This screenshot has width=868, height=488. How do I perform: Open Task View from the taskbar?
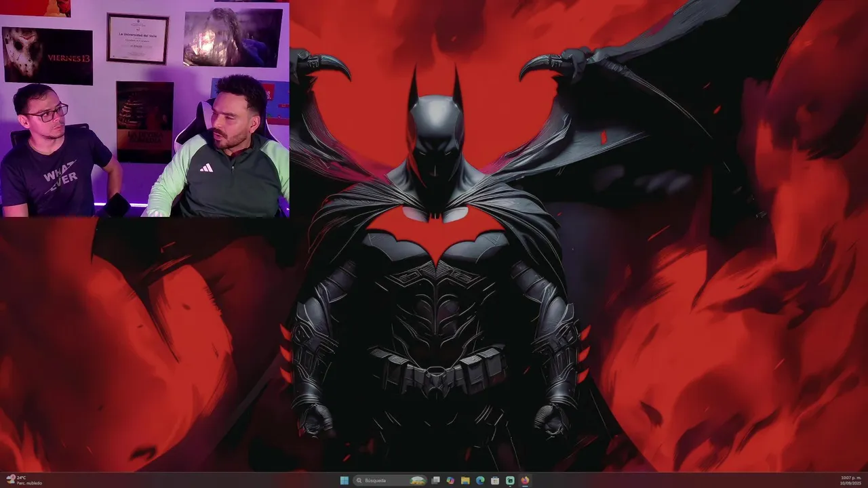[435, 481]
